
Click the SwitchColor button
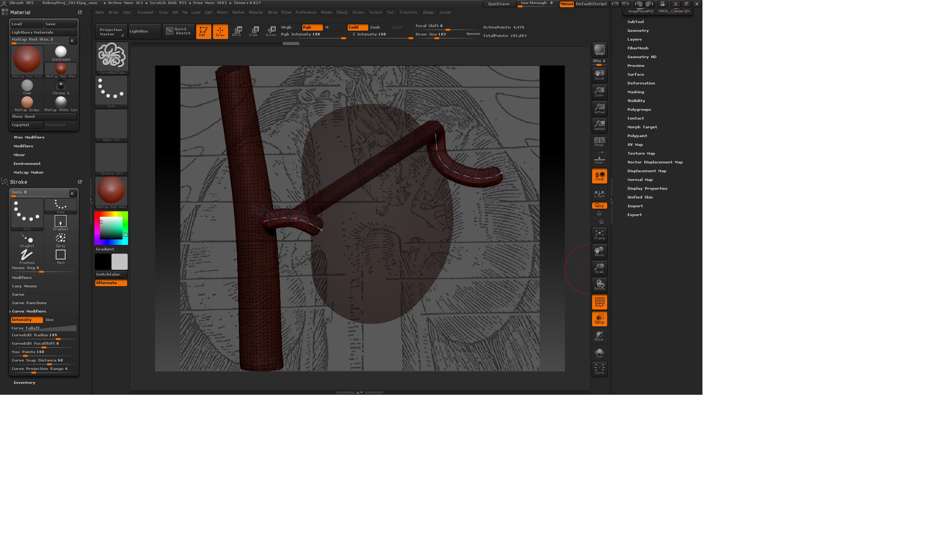[x=110, y=274]
